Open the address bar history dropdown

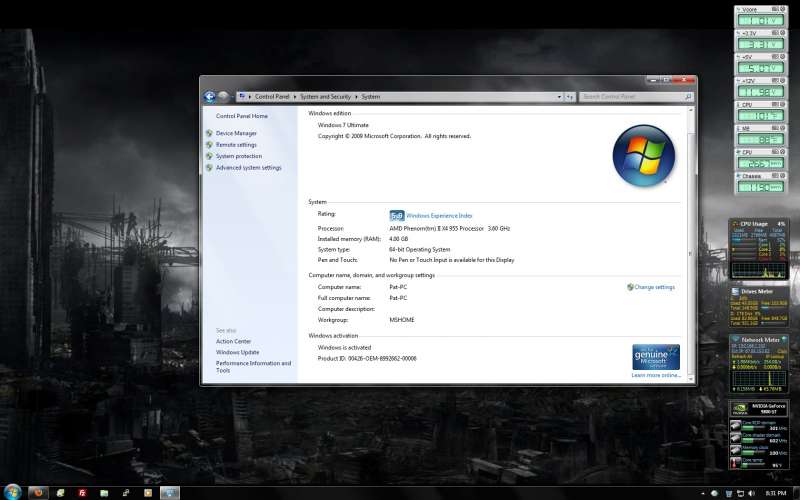[558, 97]
